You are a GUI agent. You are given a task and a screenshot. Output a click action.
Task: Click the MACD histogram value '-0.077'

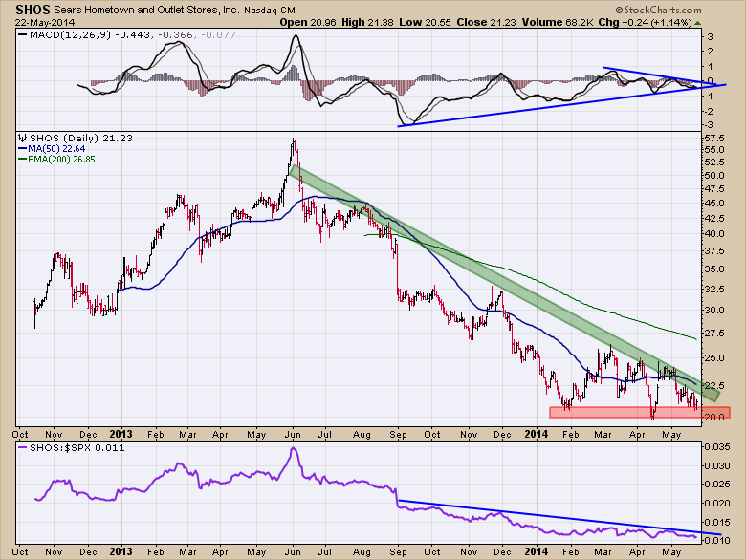point(218,34)
